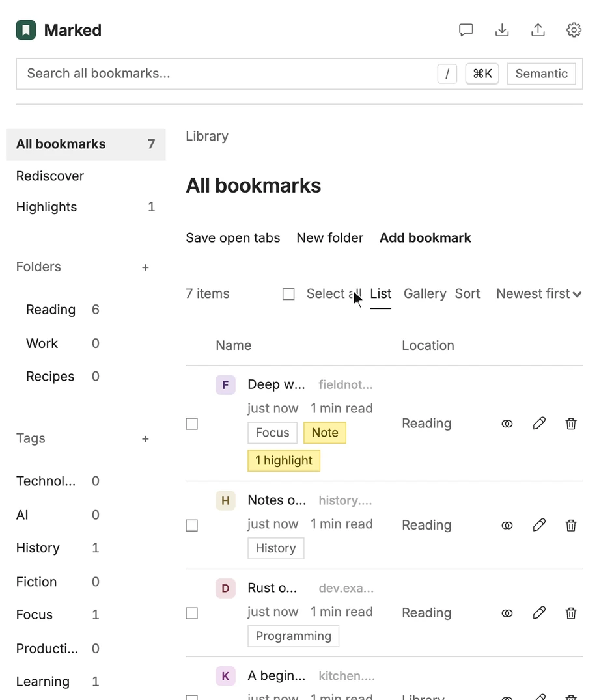Open the Notes o... bookmark title

277,500
